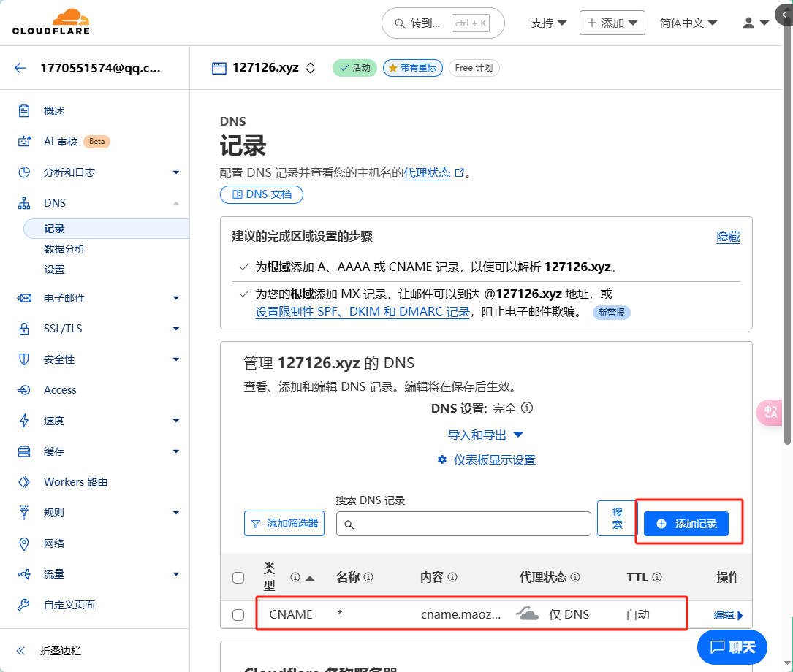Click the 缓存 storage icon
The height and width of the screenshot is (672, 793).
tap(24, 451)
